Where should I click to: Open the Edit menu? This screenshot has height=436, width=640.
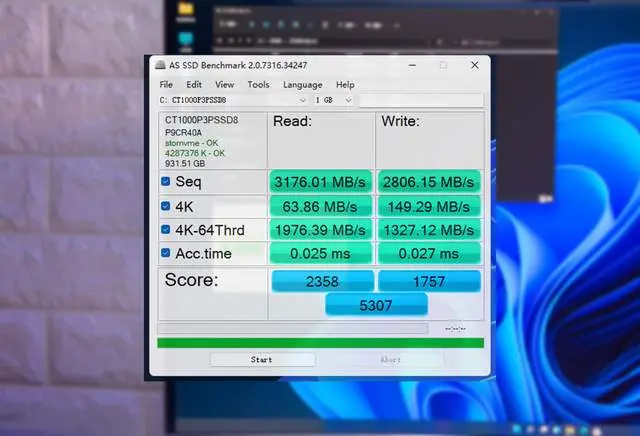[x=194, y=85]
